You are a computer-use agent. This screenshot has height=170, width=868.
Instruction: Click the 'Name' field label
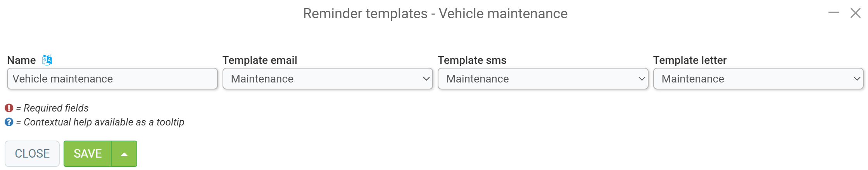coord(21,60)
